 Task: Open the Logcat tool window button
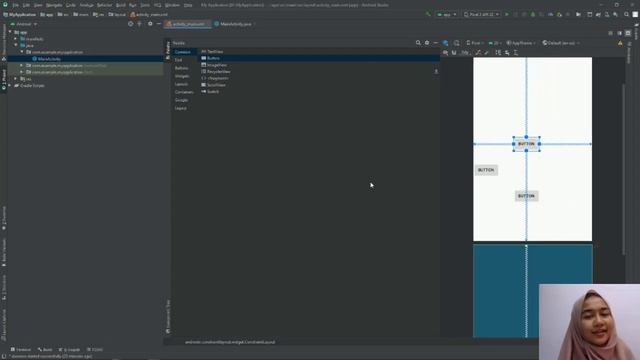[x=69, y=350]
